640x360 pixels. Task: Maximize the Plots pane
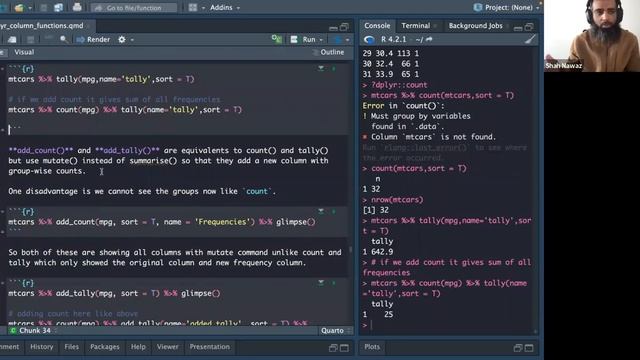pos(529,348)
